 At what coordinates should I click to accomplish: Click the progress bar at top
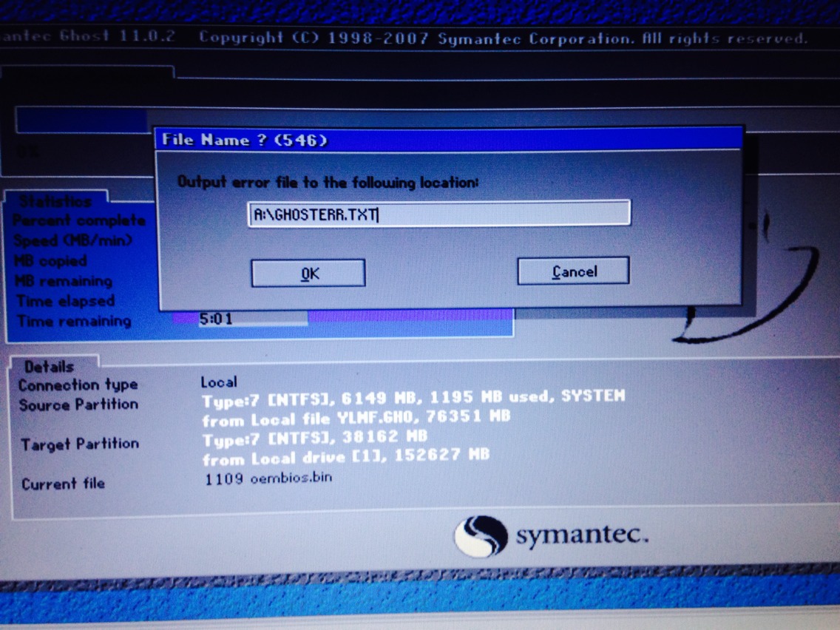tap(429, 120)
